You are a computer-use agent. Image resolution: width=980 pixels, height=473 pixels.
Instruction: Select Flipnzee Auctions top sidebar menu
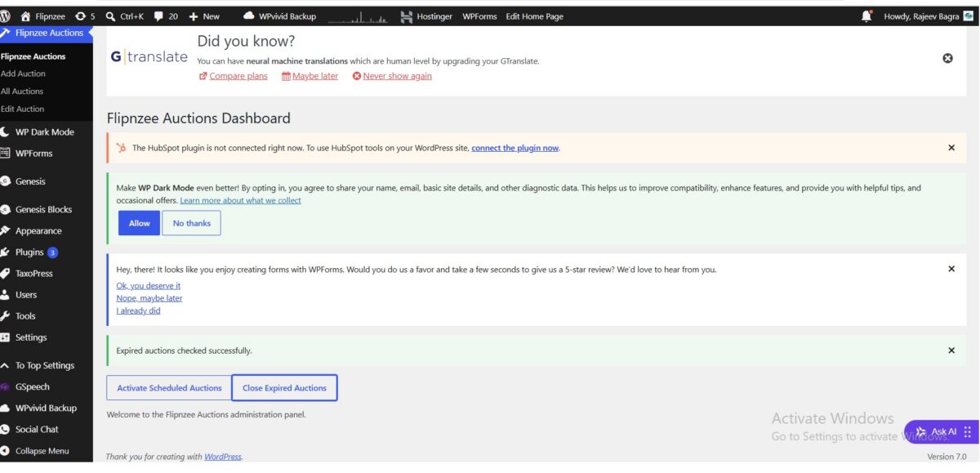[47, 33]
